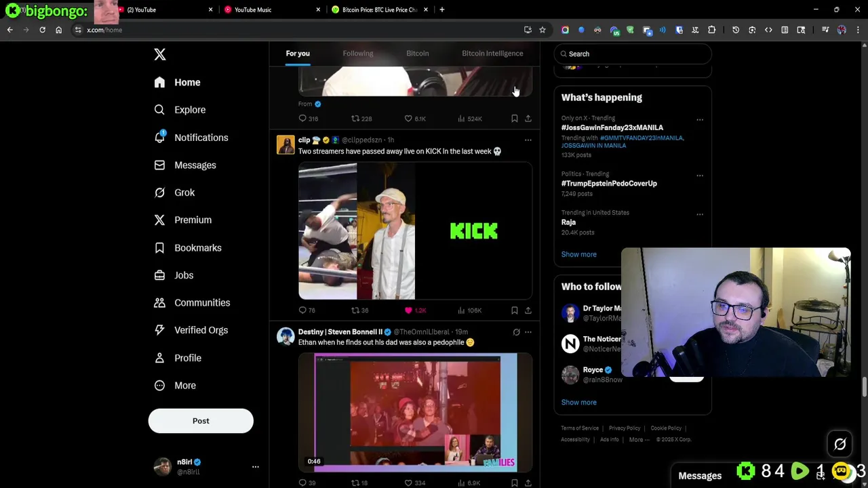The height and width of the screenshot is (488, 868).
Task: Open a new browser tab
Action: 442,10
